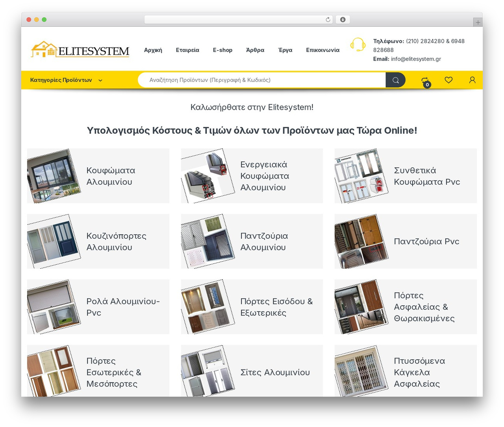Click the browser downloads icon

click(x=343, y=20)
